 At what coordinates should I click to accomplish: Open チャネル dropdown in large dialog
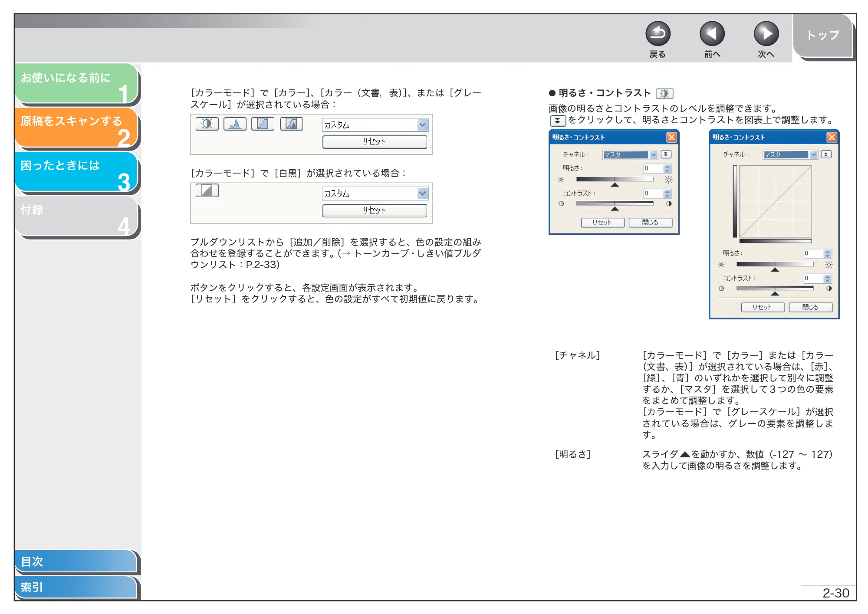pyautogui.click(x=790, y=155)
